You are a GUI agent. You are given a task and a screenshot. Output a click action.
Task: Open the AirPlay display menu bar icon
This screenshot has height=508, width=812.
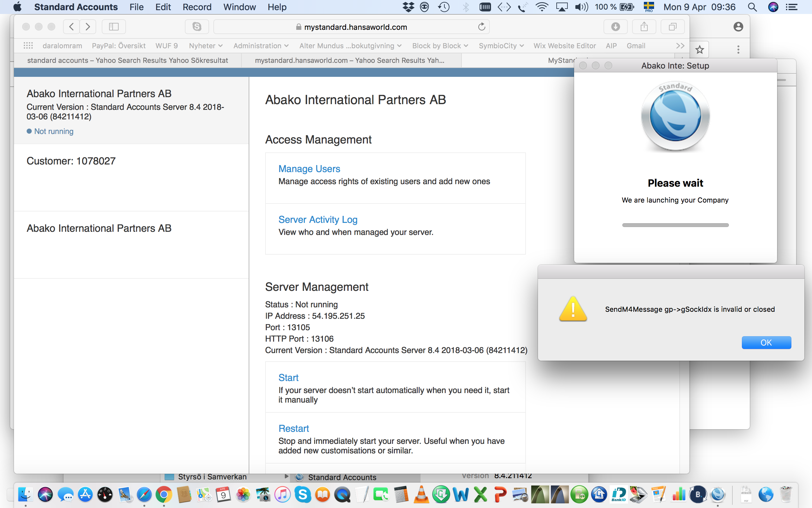point(562,7)
